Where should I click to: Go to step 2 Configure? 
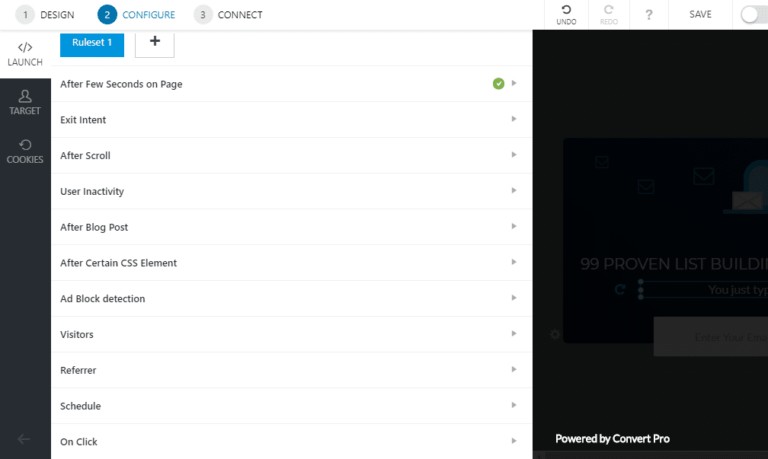point(136,15)
